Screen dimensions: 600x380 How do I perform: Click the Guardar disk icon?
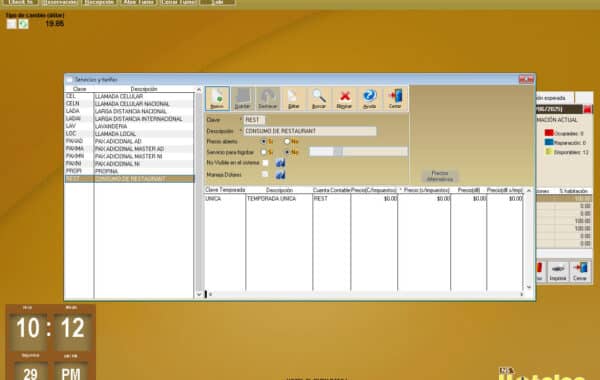(x=243, y=98)
